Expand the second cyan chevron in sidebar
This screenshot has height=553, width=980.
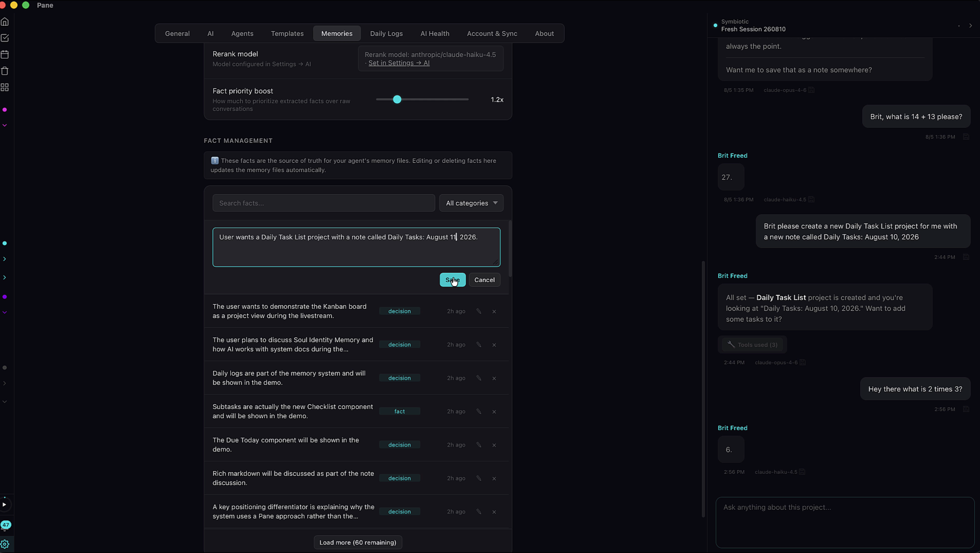click(x=5, y=278)
